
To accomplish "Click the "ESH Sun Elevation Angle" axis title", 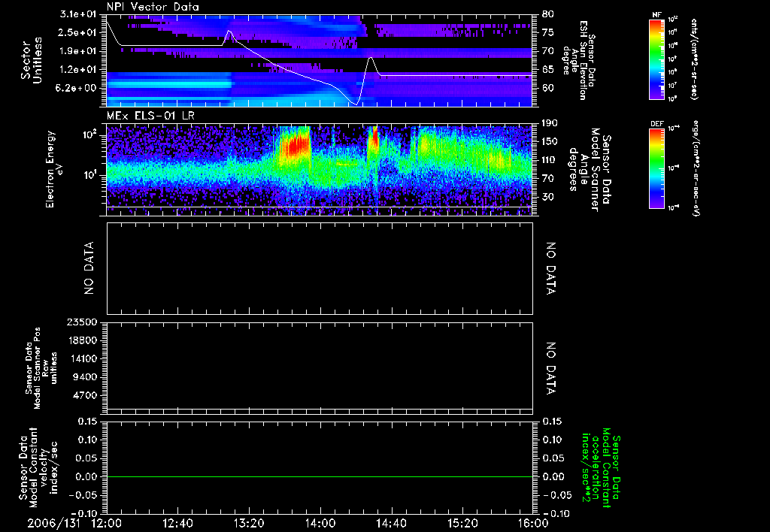I will pyautogui.click(x=578, y=60).
